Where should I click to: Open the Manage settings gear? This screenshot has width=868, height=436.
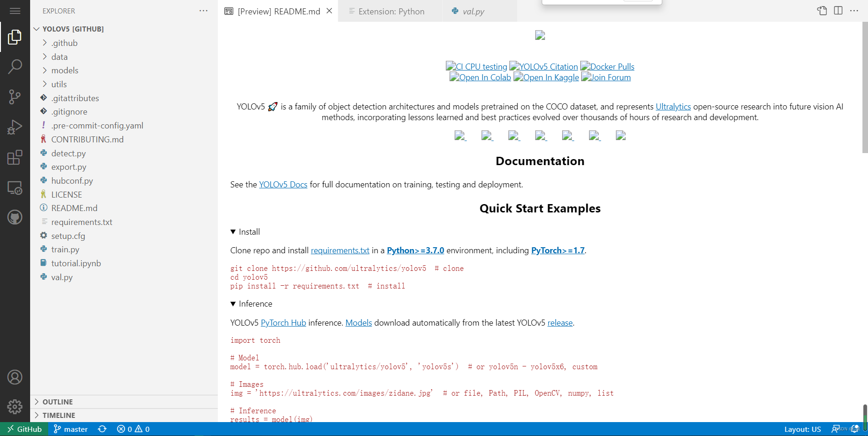pos(15,407)
